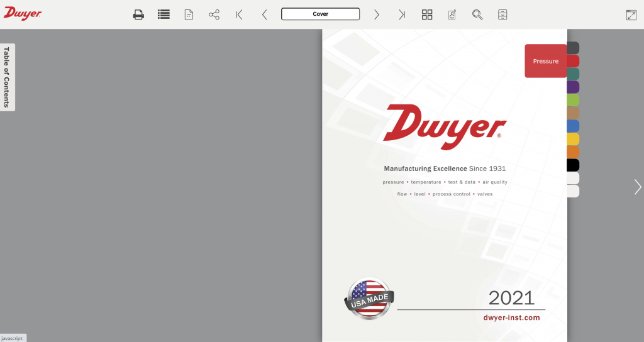
Task: Click the 'level' text on the cover
Action: click(x=419, y=194)
